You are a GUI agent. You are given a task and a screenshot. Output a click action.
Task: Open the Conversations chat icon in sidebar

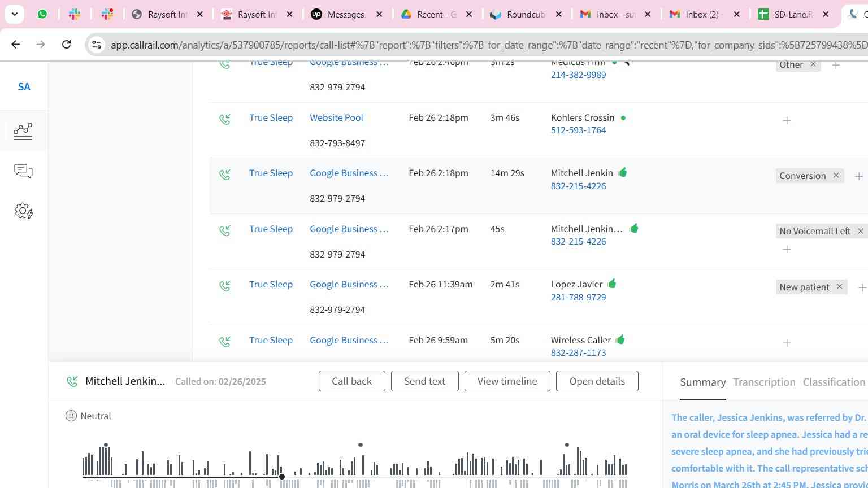[x=23, y=171]
